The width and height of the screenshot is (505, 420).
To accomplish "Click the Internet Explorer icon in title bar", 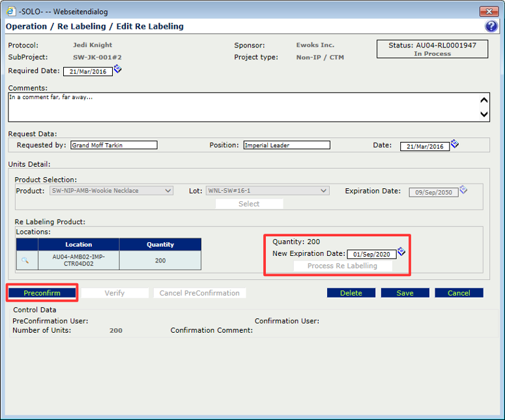I will pos(10,11).
